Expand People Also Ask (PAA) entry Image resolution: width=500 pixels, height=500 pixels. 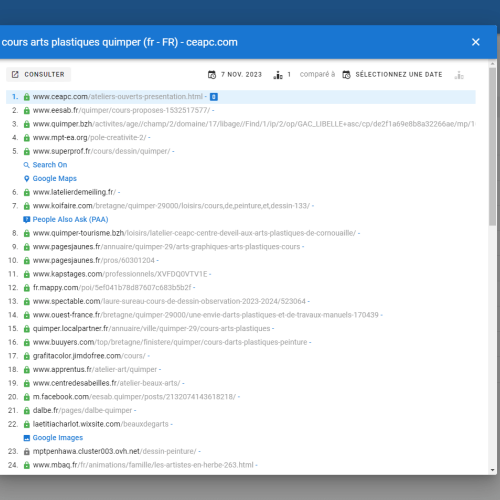[66, 219]
